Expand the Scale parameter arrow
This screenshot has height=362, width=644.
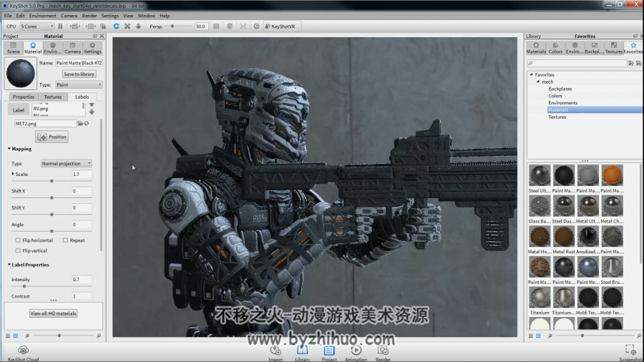(x=13, y=174)
